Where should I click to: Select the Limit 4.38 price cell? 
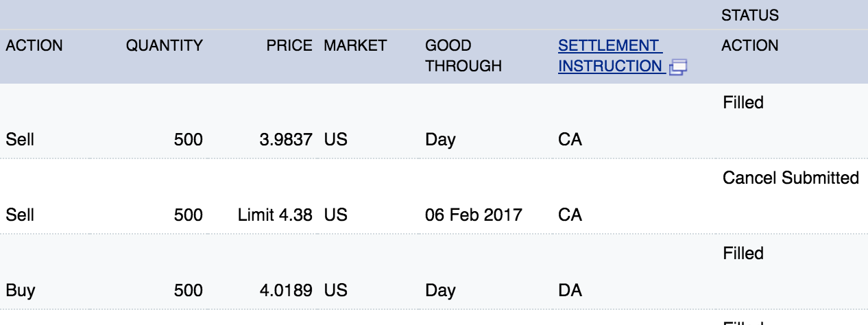pyautogui.click(x=275, y=215)
